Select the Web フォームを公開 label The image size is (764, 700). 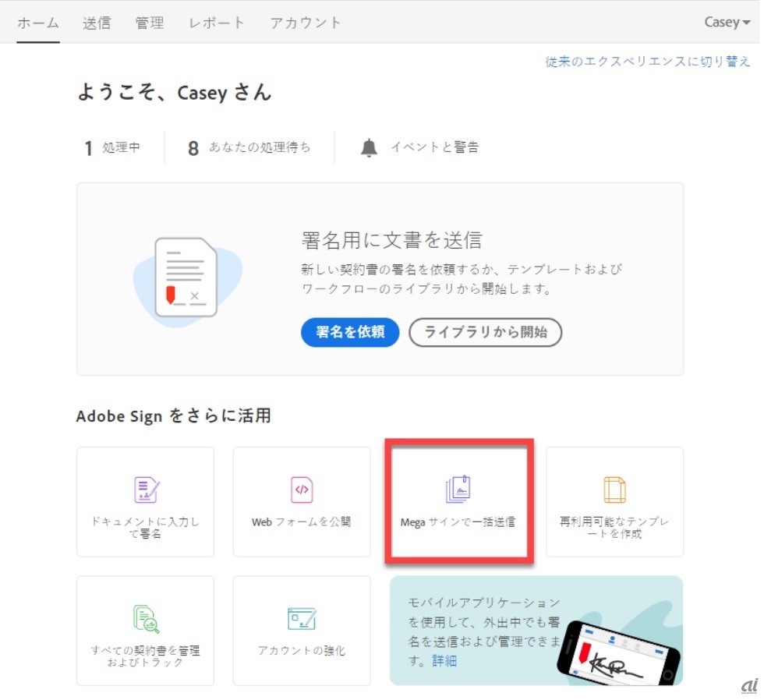[301, 521]
